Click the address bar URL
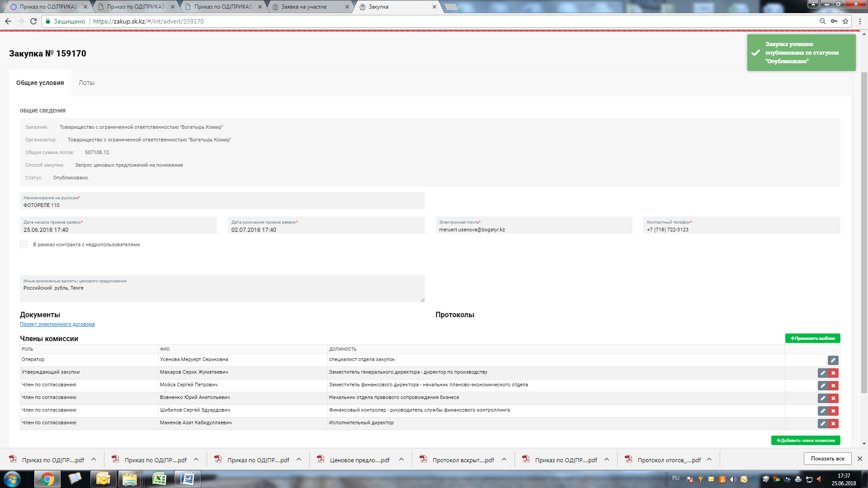The image size is (868, 488). (x=148, y=21)
